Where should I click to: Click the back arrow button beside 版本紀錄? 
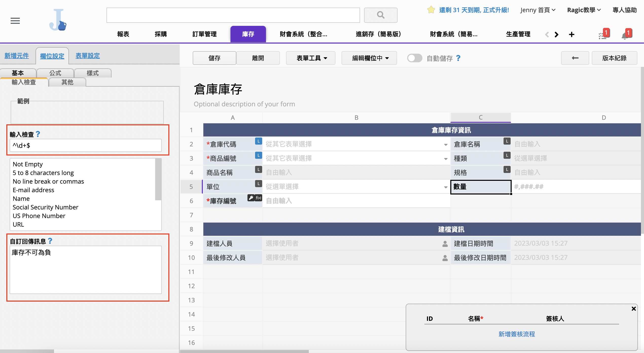(575, 58)
